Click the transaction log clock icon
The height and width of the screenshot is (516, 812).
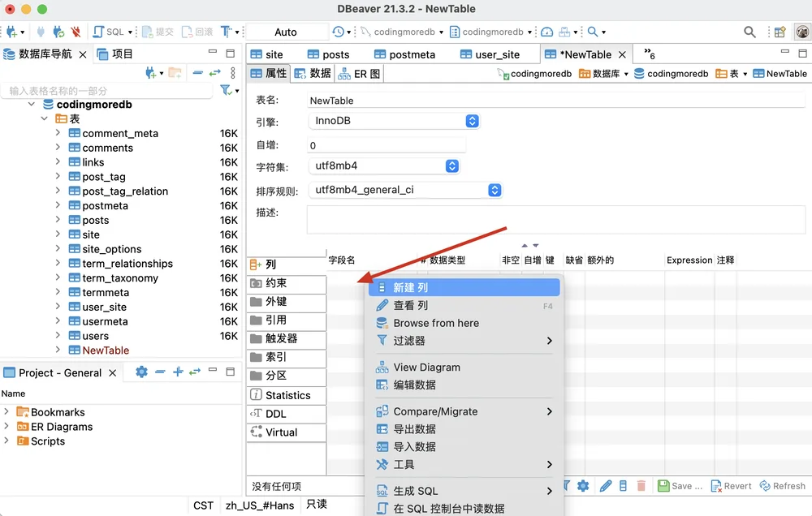click(x=338, y=32)
